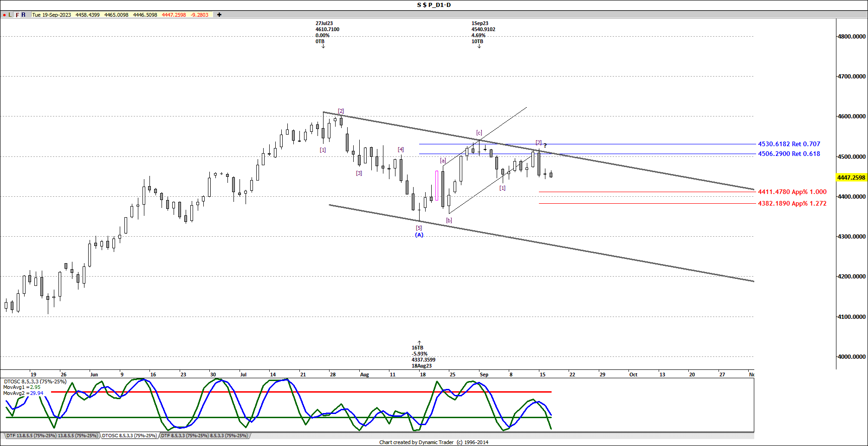Image resolution: width=868 pixels, height=446 pixels.
Task: Click the 4530.6182 Ret 0.707 label
Action: 789,144
